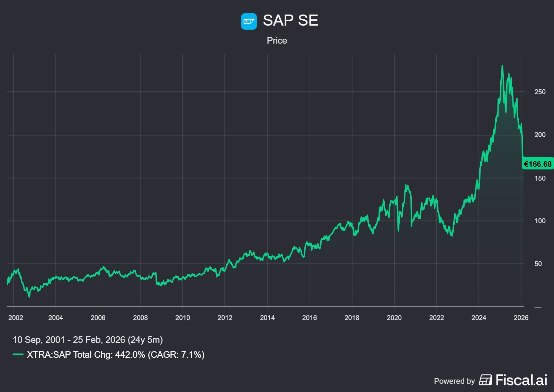Click the blue SAP logo icon
This screenshot has height=392, width=554.
(x=249, y=21)
